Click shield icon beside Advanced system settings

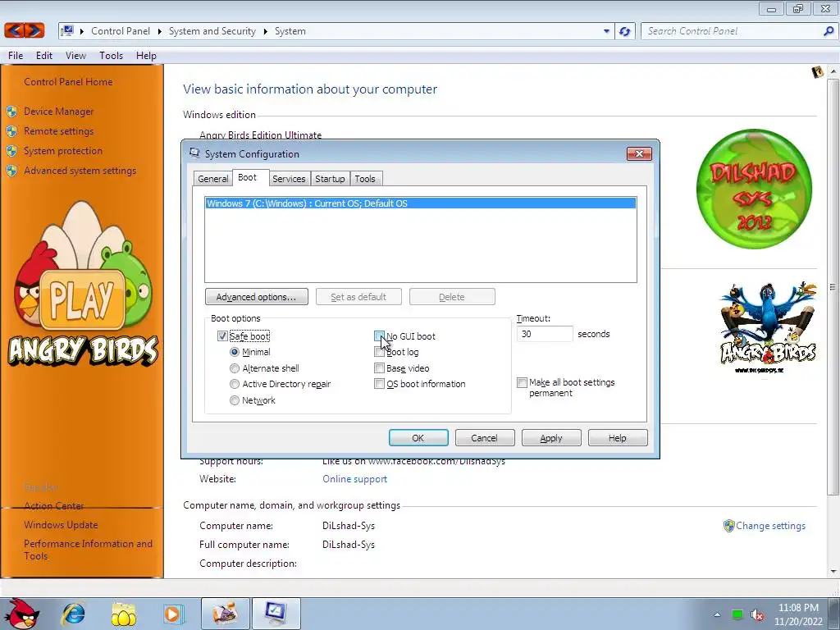[11, 171]
